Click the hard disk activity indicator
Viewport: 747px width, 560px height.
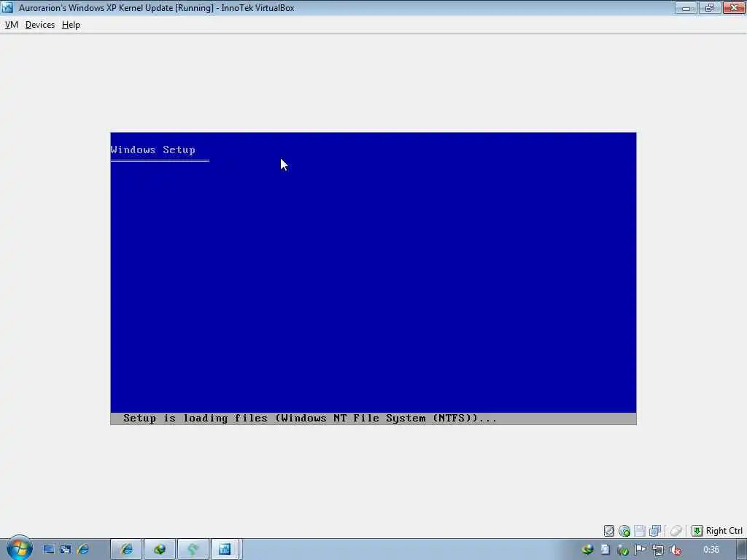click(609, 531)
